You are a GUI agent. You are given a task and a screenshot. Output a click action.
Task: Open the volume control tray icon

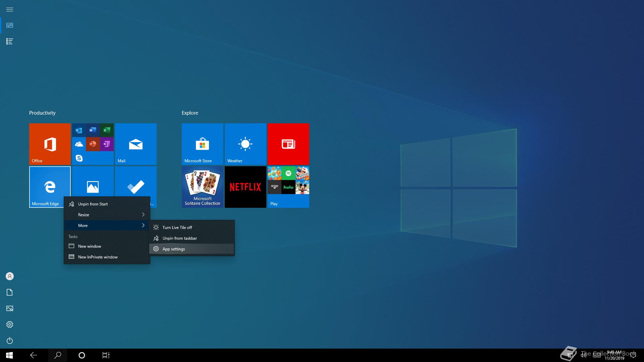coord(584,355)
